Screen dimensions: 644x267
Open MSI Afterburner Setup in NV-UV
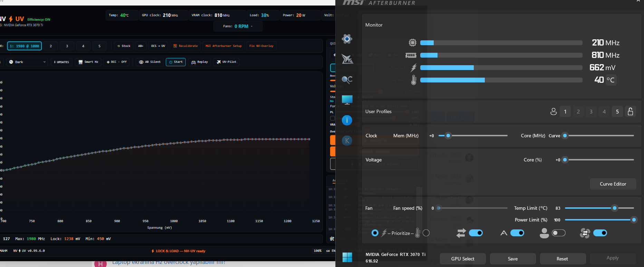click(223, 46)
